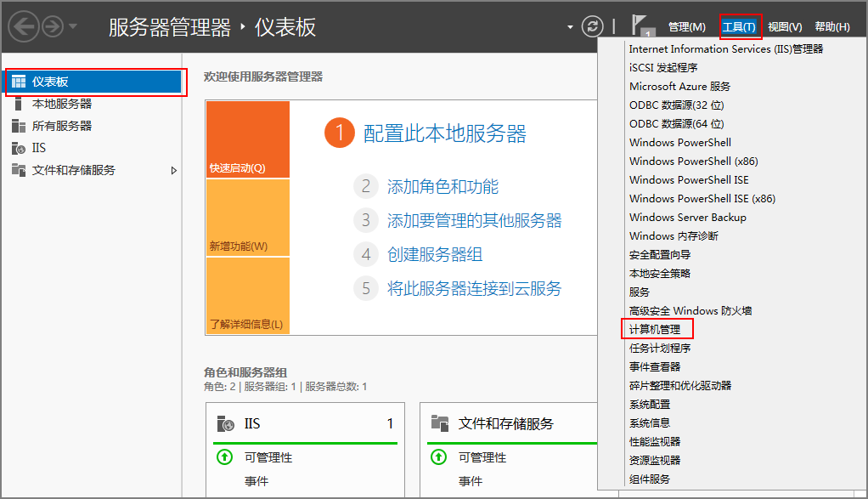Click the 所有服务器 sidebar icon
The height and width of the screenshot is (499, 868).
pos(19,126)
